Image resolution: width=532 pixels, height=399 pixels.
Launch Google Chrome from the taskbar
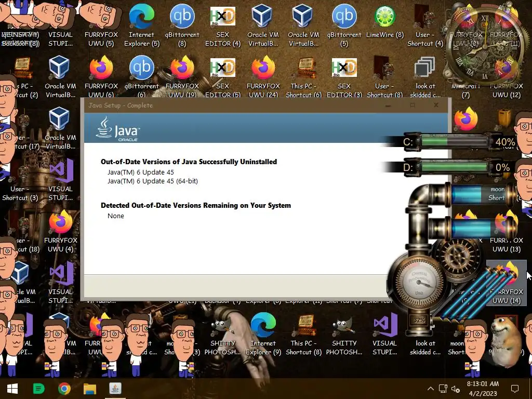click(64, 389)
